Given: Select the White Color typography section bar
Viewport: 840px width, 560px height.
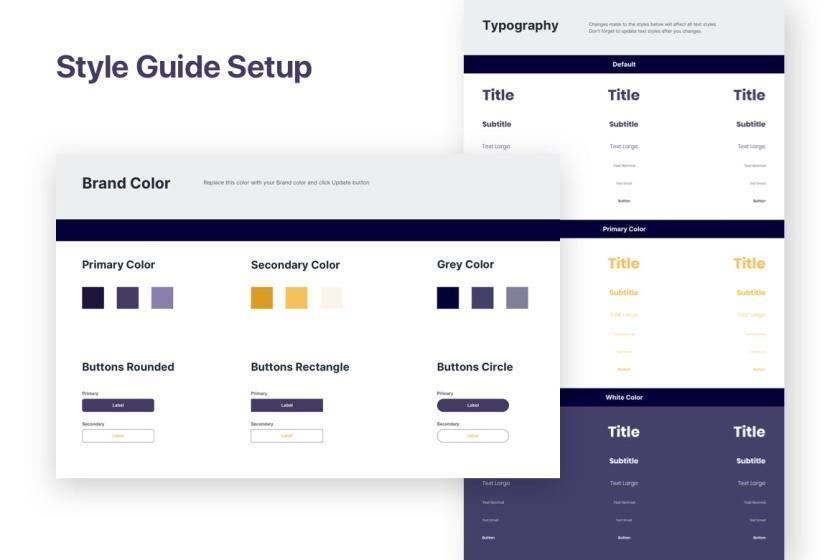Looking at the screenshot, I should pyautogui.click(x=672, y=397).
